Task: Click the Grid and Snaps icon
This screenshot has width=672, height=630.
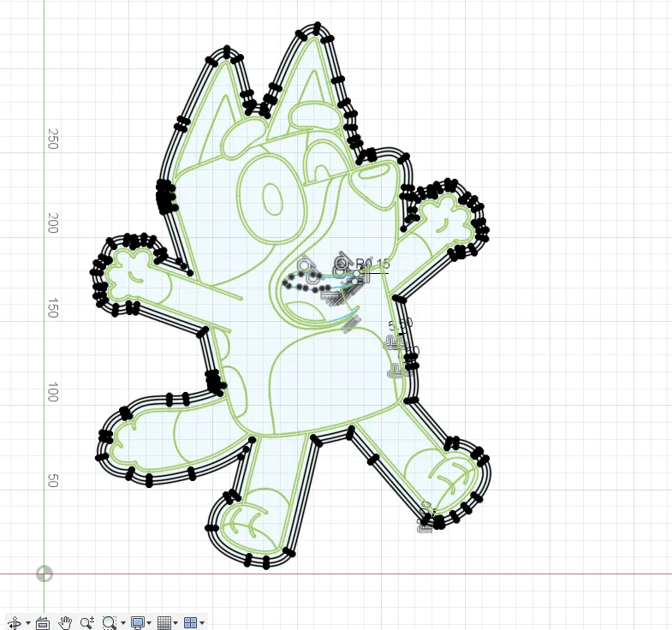Action: coord(165,623)
